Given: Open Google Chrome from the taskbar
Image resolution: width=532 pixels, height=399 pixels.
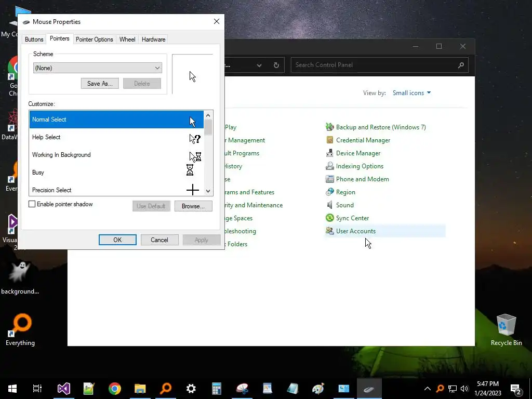Looking at the screenshot, I should pyautogui.click(x=115, y=389).
